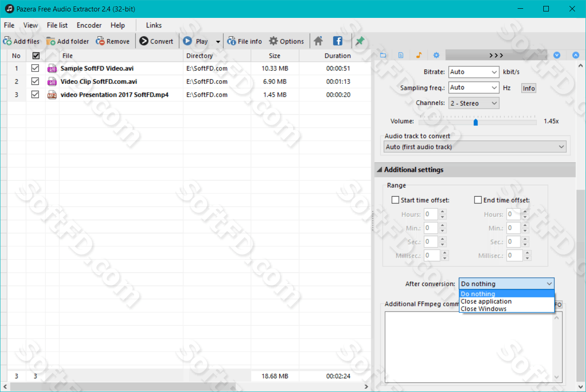The image size is (586, 392).
Task: Click the Add files toolbar icon
Action: coord(7,41)
